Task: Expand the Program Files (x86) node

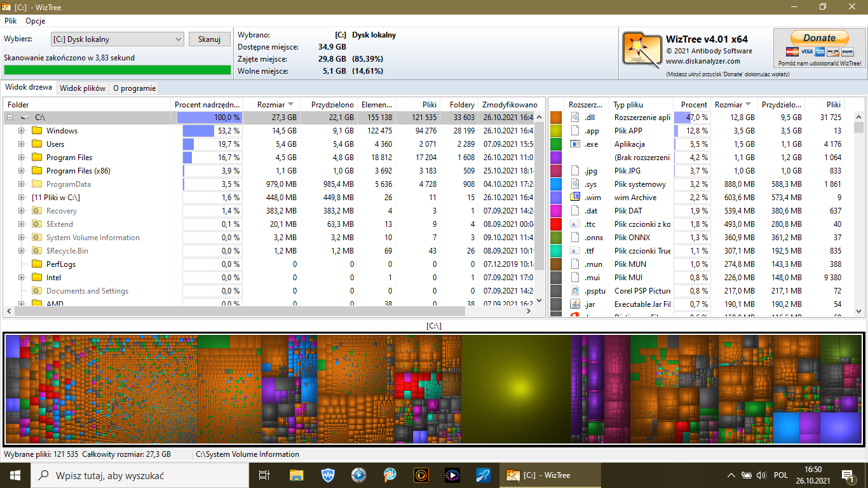Action: 21,171
